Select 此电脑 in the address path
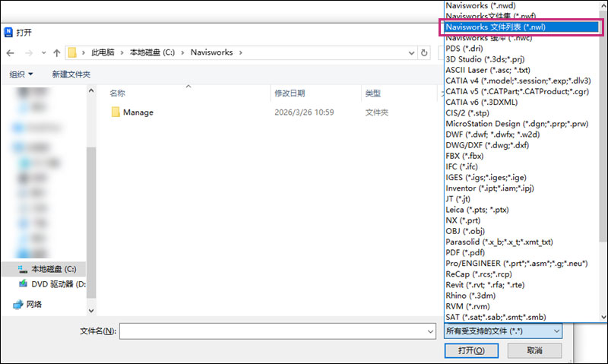Image resolution: width=608 pixels, height=364 pixels. pos(103,52)
